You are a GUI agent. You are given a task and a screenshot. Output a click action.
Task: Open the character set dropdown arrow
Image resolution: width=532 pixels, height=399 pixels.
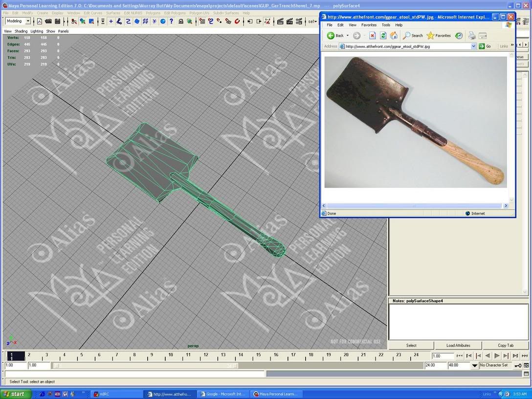tap(475, 365)
